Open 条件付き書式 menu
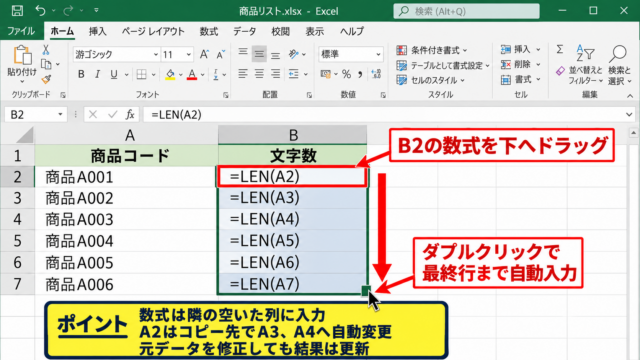Screen dimensions: 640x360 (x=432, y=50)
